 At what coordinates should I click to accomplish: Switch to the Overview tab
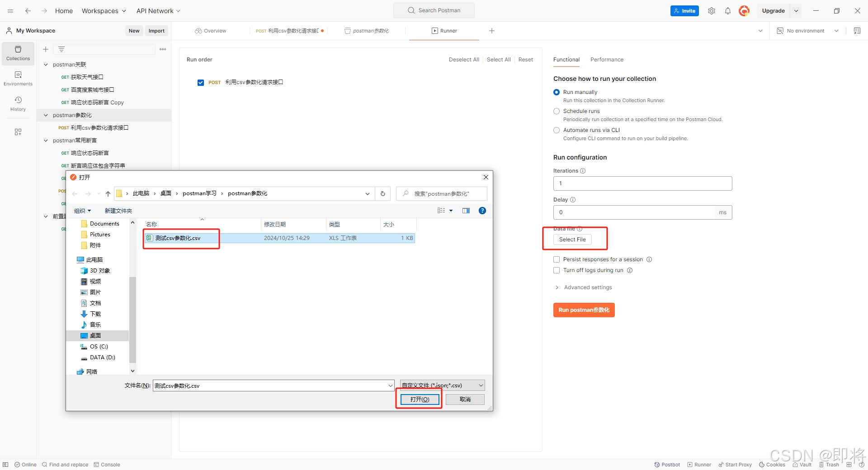(x=211, y=31)
